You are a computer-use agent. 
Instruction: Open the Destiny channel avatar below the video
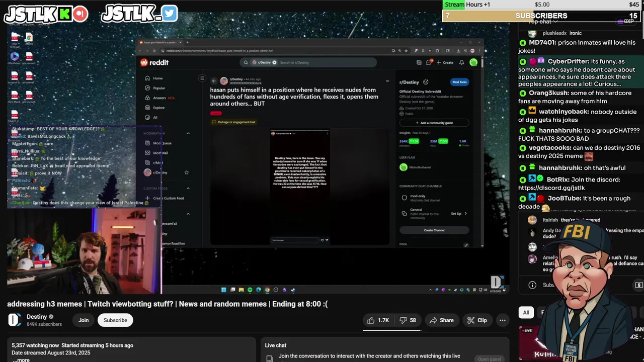(14, 320)
